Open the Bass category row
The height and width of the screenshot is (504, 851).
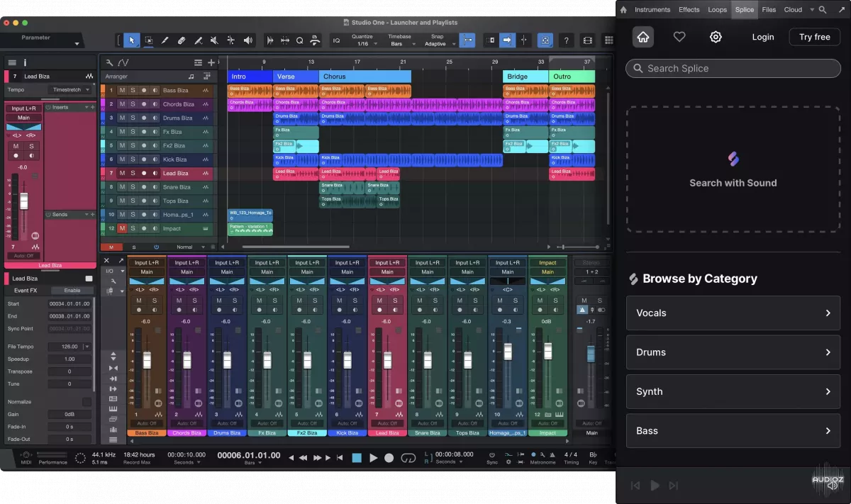pos(733,431)
